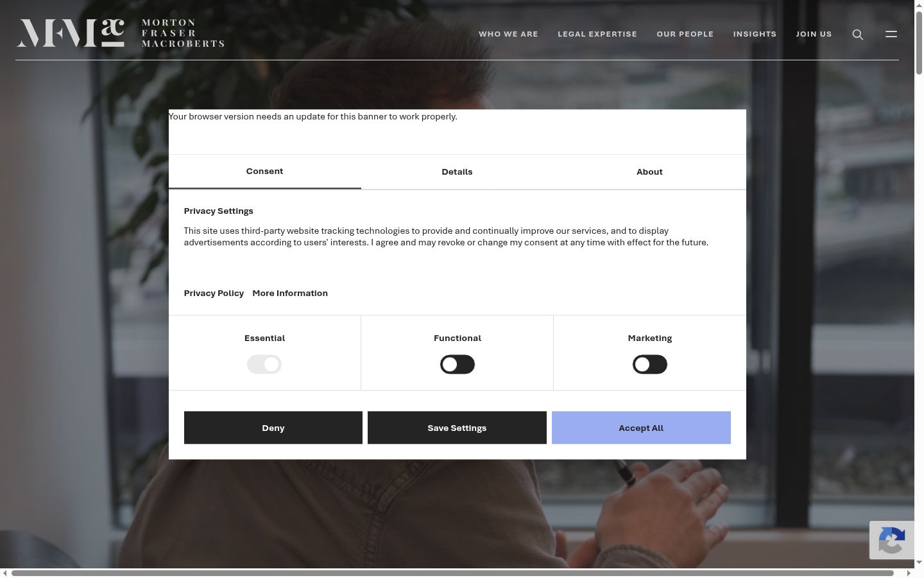
Task: Switch to the Consent tab
Action: pos(264,171)
